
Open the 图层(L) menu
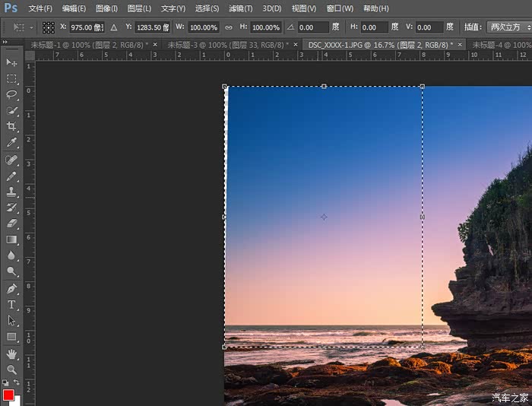(139, 8)
